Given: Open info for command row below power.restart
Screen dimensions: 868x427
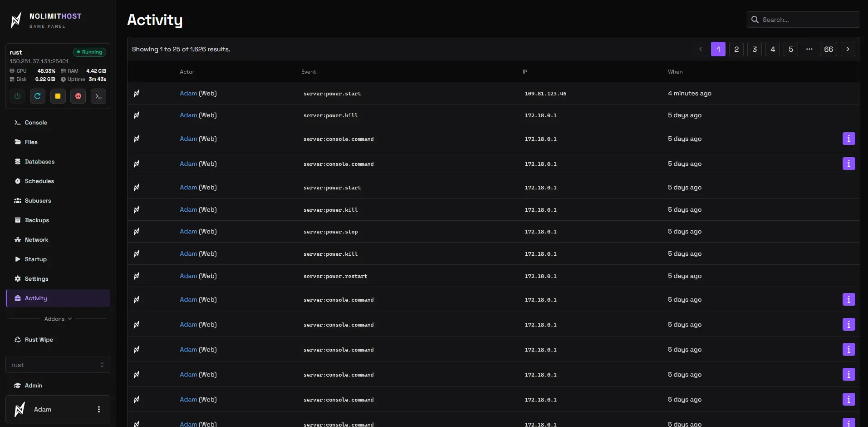Looking at the screenshot, I should click(848, 299).
